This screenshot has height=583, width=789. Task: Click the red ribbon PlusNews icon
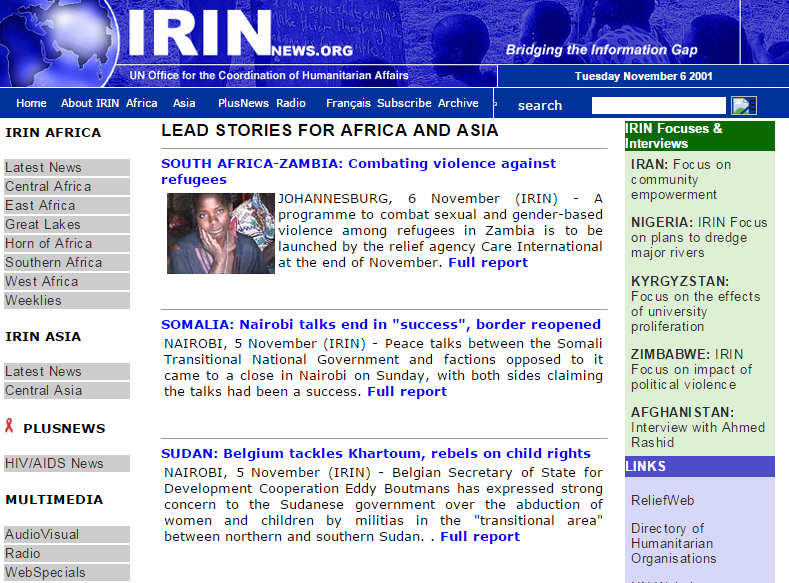(x=10, y=427)
